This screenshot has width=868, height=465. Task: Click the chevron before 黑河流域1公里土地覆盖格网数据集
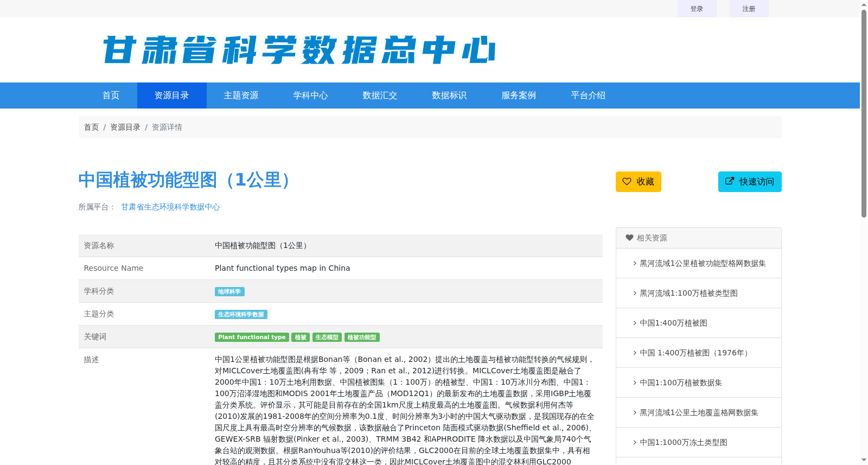[x=635, y=412]
